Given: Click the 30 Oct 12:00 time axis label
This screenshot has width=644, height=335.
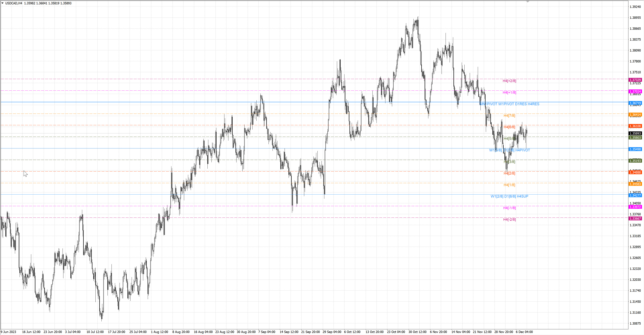Looking at the screenshot, I should 417,332.
